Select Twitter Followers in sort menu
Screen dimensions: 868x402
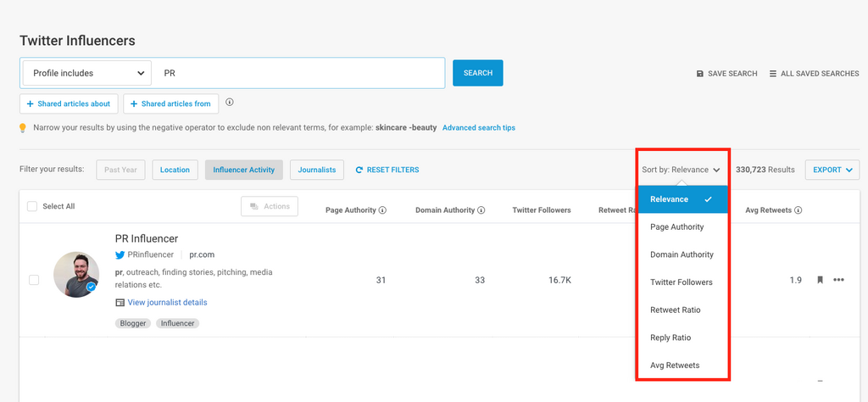pos(682,282)
